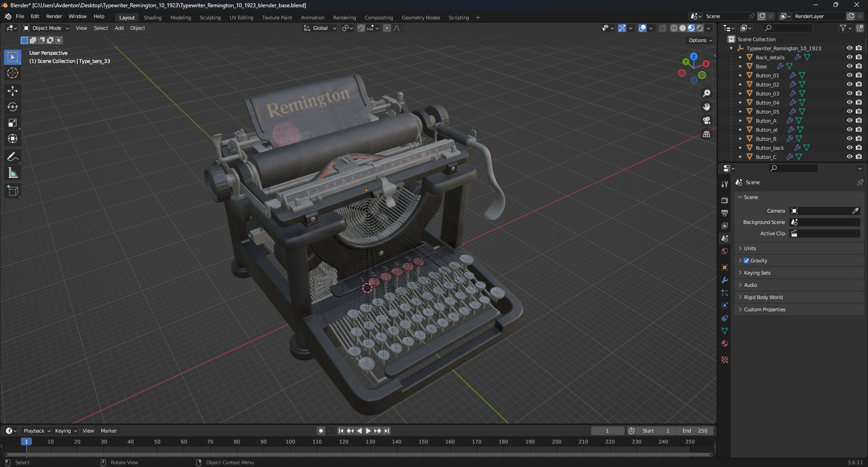This screenshot has height=467, width=868.
Task: Switch to the Geometry Nodes workspace tab
Action: 421,18
